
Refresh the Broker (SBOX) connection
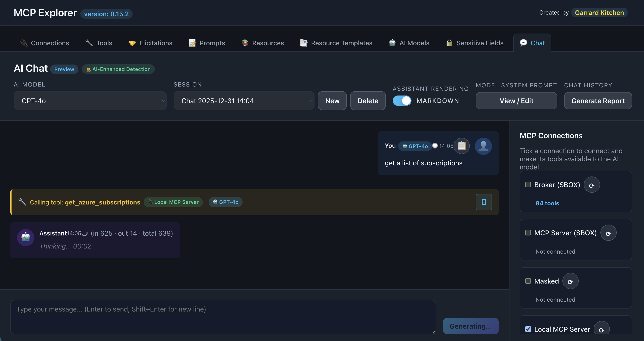591,185
